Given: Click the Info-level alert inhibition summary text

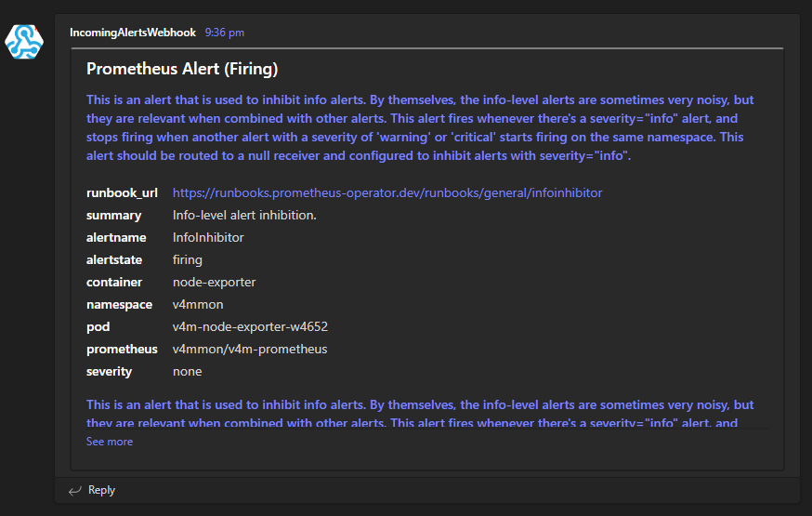Looking at the screenshot, I should point(244,215).
